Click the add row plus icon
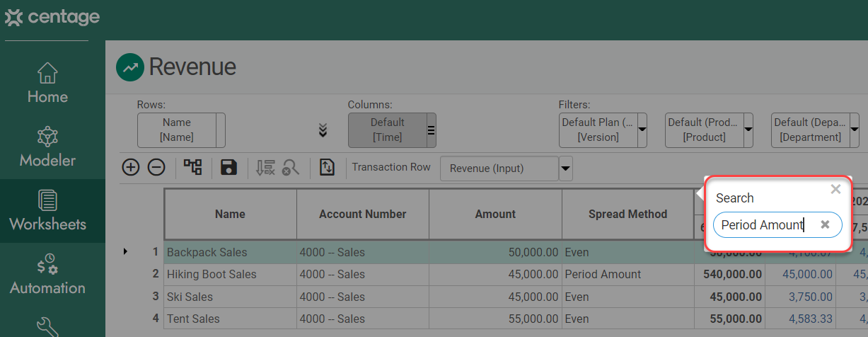868x337 pixels. (131, 168)
